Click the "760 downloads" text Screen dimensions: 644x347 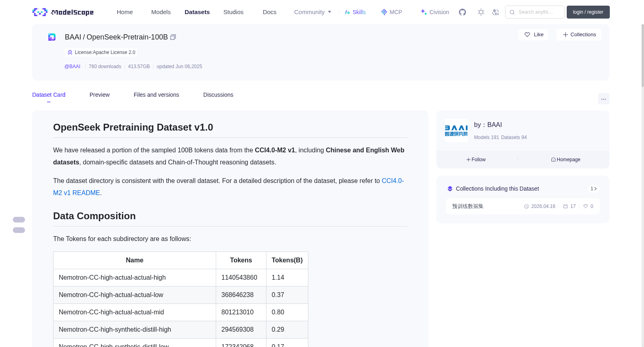coord(105,66)
